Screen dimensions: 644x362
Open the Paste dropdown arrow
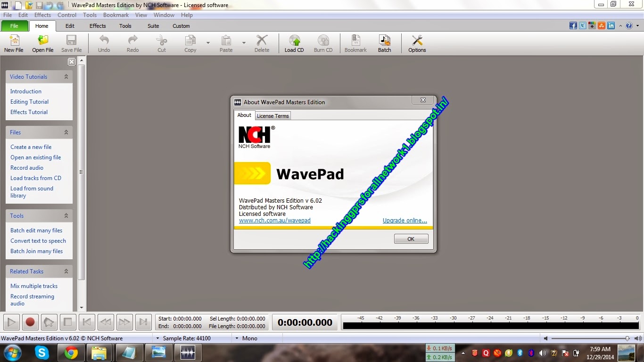click(x=244, y=43)
